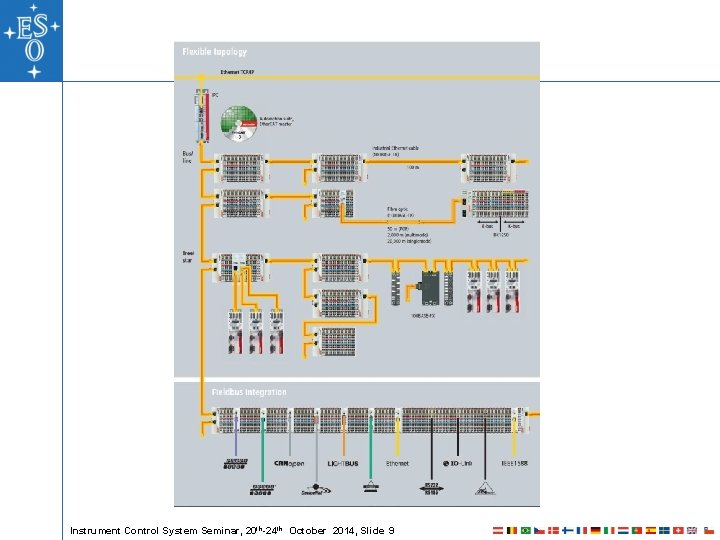
Task: Click the Chile flag in footer
Action: [x=709, y=530]
